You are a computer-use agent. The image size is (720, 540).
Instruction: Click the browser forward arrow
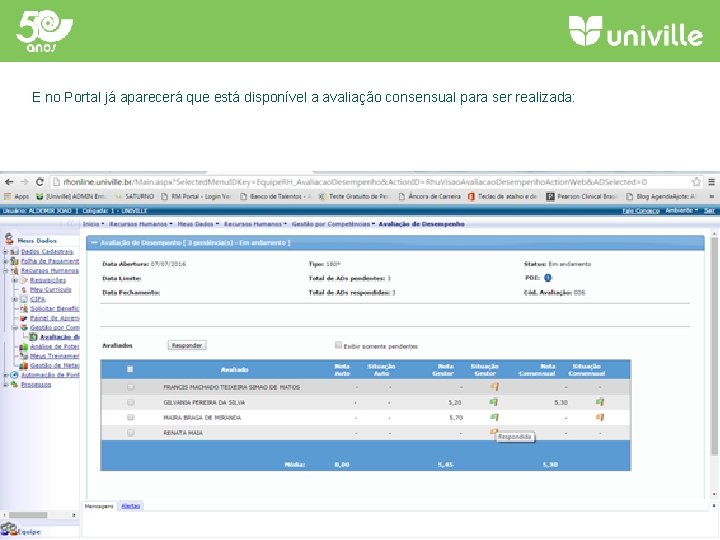point(24,182)
